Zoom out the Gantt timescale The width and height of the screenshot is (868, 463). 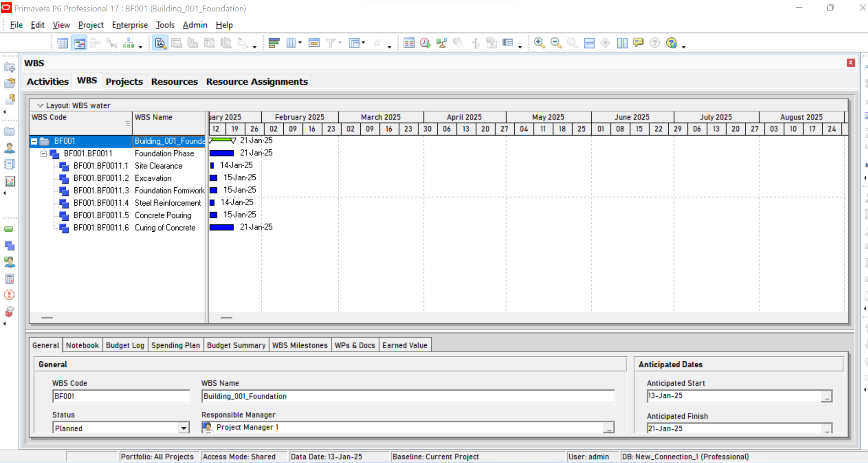pos(556,43)
